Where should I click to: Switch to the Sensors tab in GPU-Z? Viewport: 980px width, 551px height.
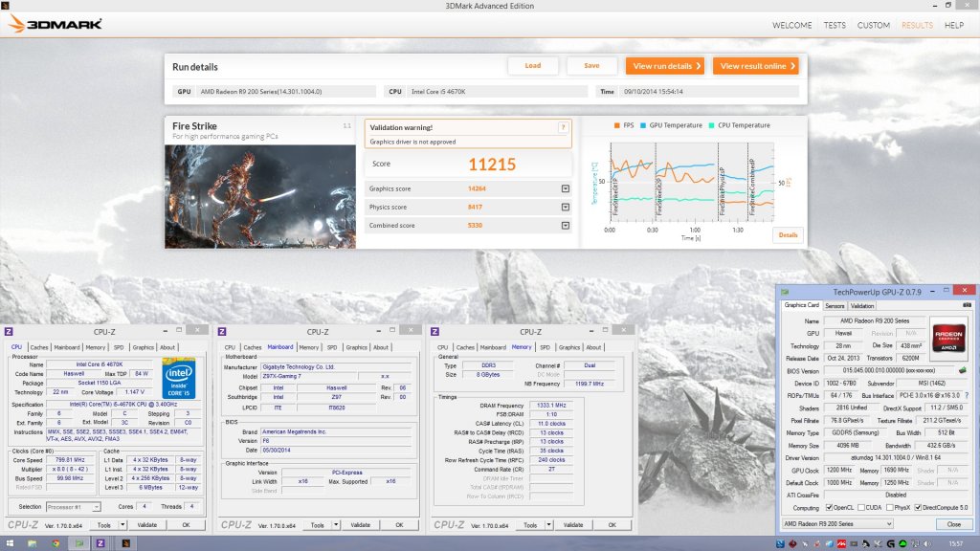pyautogui.click(x=835, y=306)
